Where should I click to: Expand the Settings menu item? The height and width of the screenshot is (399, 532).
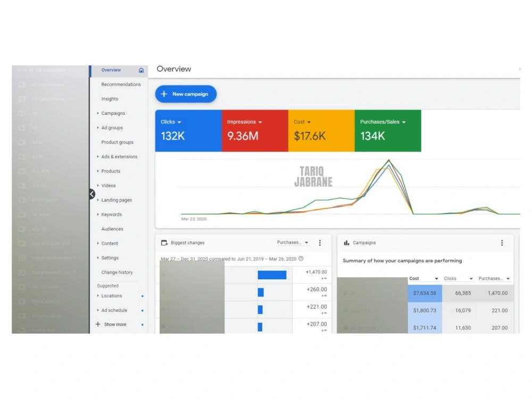[98, 257]
